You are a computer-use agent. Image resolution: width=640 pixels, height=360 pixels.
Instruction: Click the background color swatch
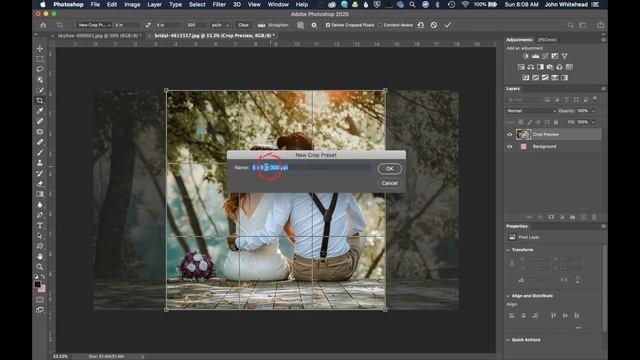pos(42,289)
